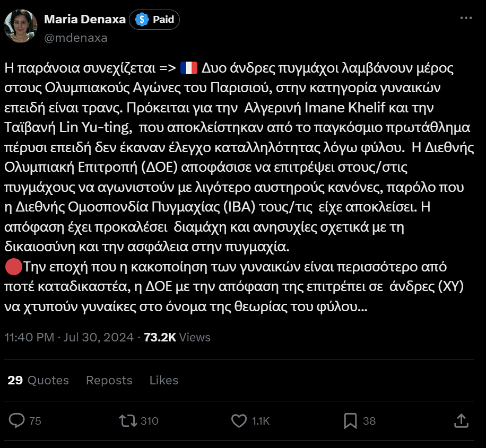Click the French flag emoji in post
Screen dimensions: 486x448
pos(189,68)
